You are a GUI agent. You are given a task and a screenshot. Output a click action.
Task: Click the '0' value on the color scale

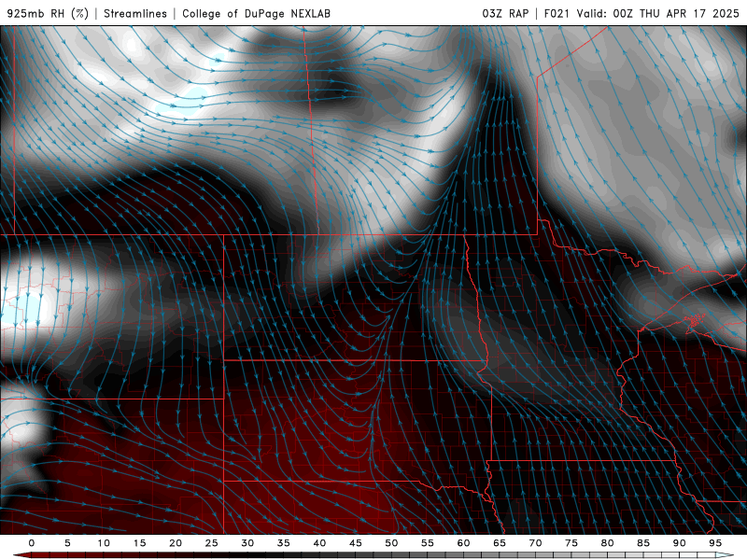[x=32, y=543]
